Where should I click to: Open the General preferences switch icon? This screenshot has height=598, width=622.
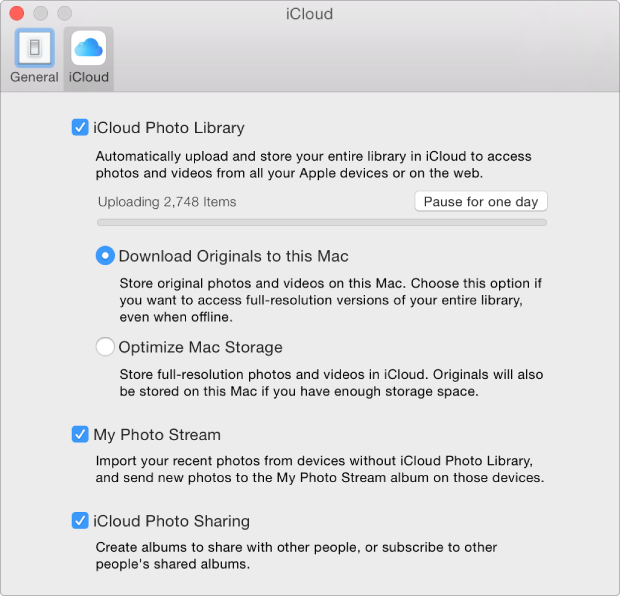pos(34,48)
